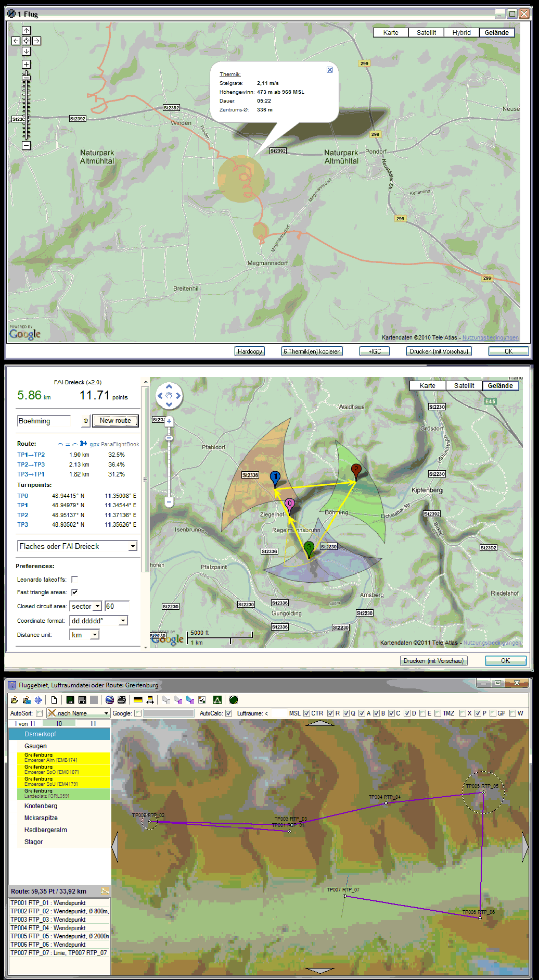Click the yellow-black striped toolbar icon
539x980 pixels.
(138, 700)
